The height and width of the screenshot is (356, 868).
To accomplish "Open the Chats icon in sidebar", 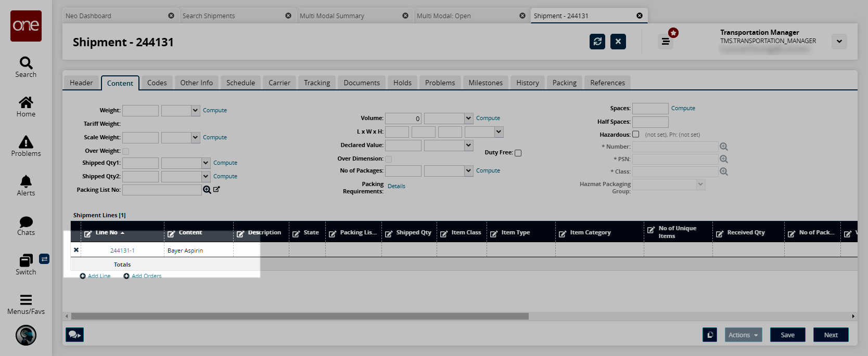I will (26, 222).
